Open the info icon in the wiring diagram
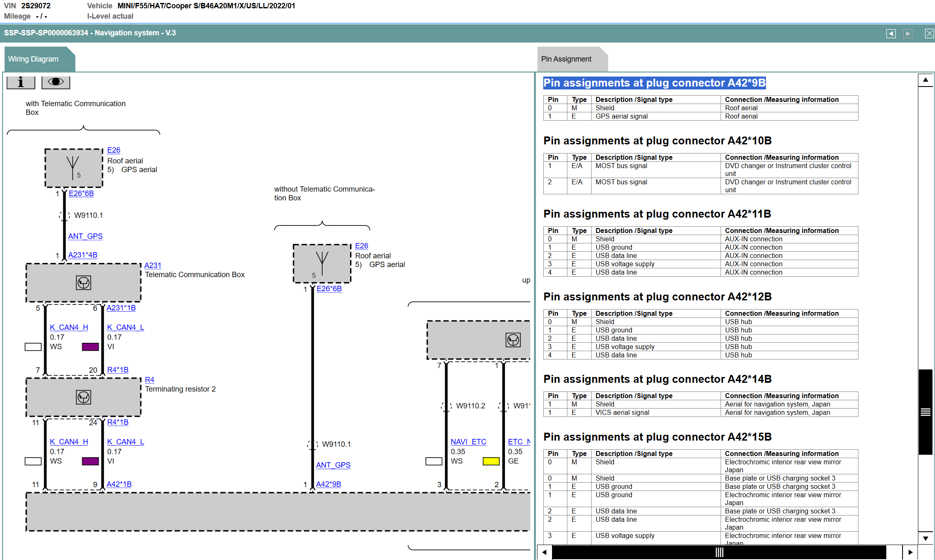Viewport: 935px width, 560px height. pos(21,82)
